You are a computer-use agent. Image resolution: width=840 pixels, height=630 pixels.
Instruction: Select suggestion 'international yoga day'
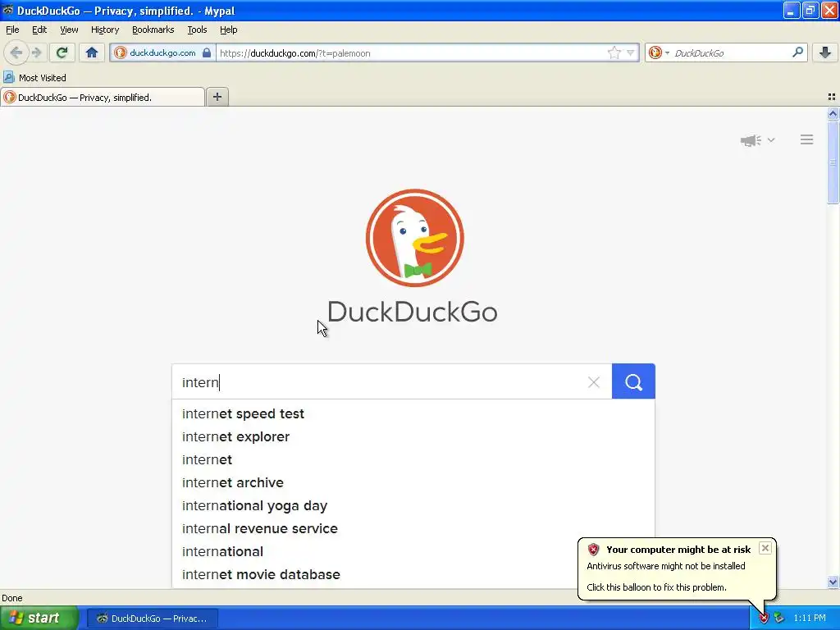(x=413, y=505)
